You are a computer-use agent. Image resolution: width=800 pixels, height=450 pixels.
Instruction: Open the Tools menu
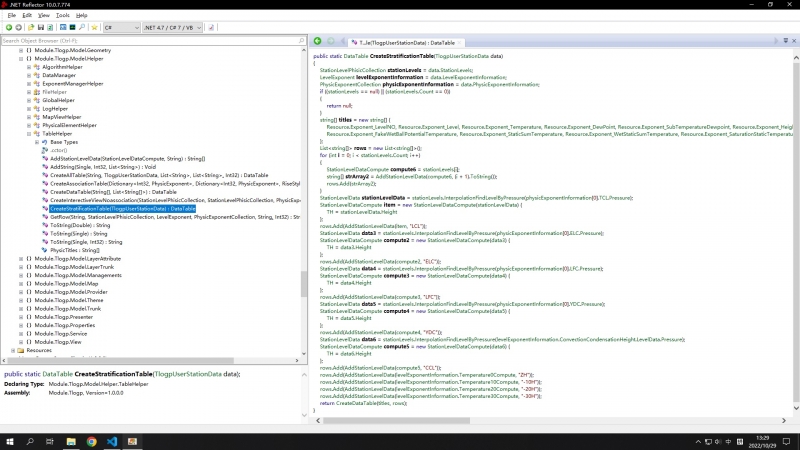point(62,15)
